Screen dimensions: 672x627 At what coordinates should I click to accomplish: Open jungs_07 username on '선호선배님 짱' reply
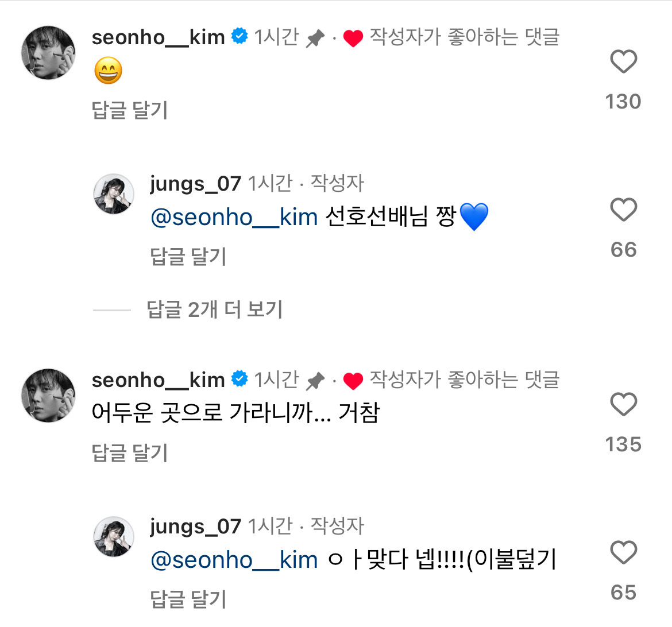point(195,184)
